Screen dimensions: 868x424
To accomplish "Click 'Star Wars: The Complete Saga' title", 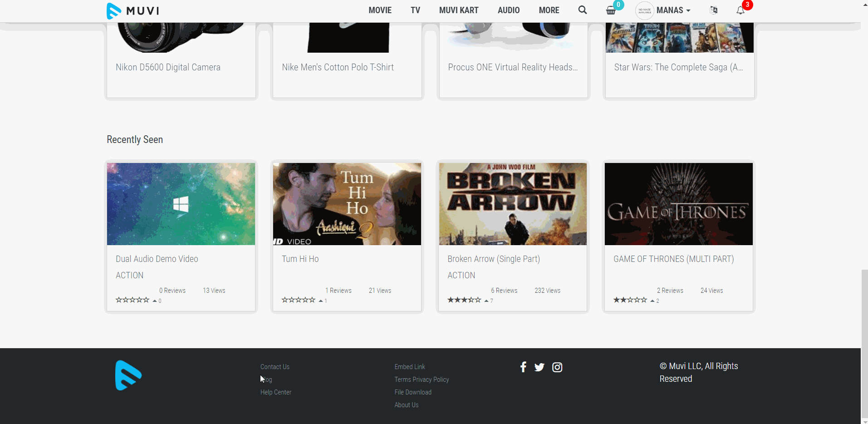I will [x=678, y=67].
